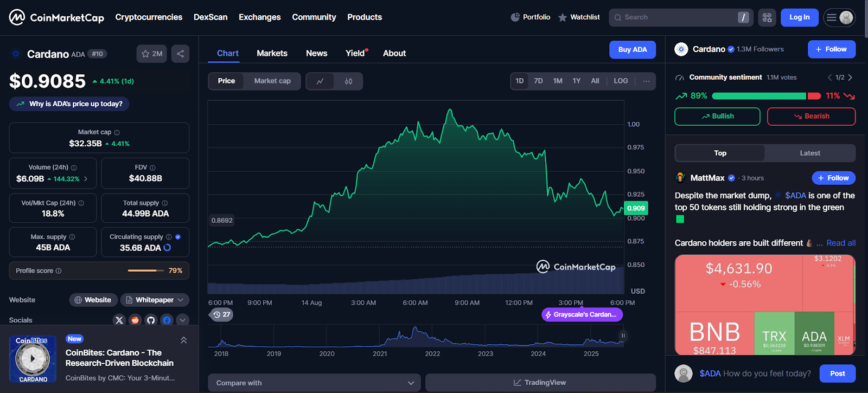The height and width of the screenshot is (393, 868).
Task: Open the X (Twitter) social link
Action: click(x=119, y=320)
